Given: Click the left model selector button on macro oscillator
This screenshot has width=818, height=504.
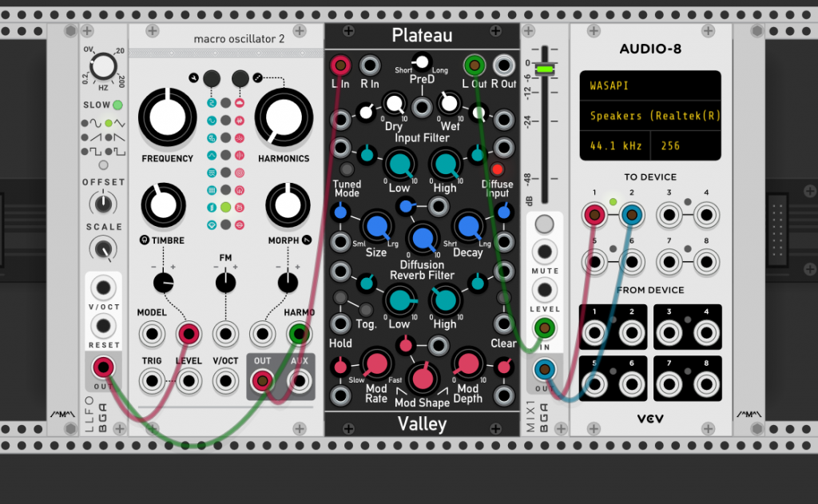Looking at the screenshot, I should pyautogui.click(x=211, y=79).
